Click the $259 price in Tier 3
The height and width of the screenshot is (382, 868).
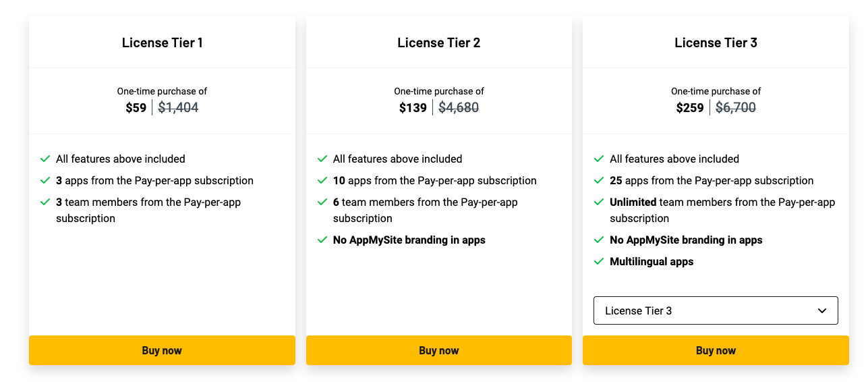click(690, 107)
